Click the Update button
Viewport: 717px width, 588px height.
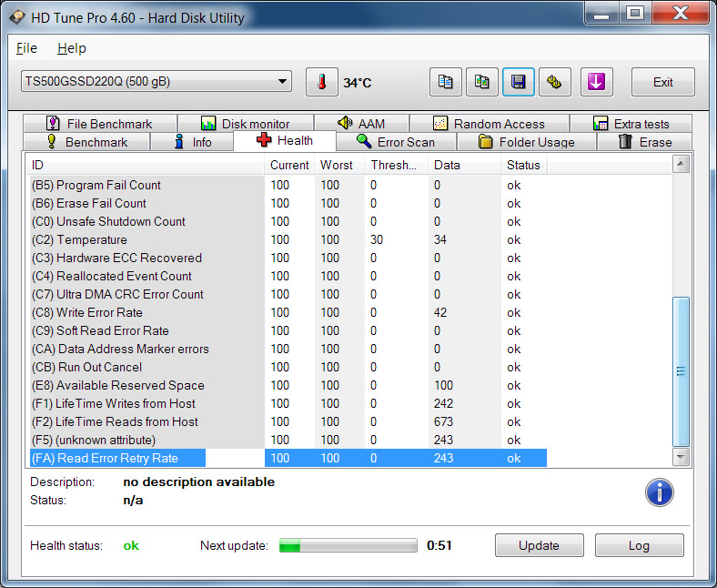click(540, 545)
